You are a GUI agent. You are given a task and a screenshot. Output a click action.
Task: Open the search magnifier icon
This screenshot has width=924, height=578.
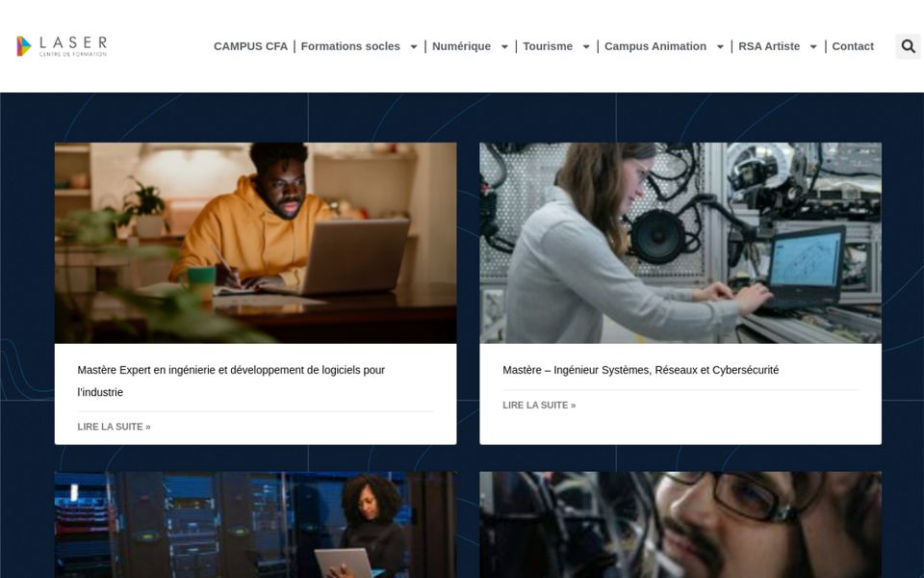click(908, 46)
